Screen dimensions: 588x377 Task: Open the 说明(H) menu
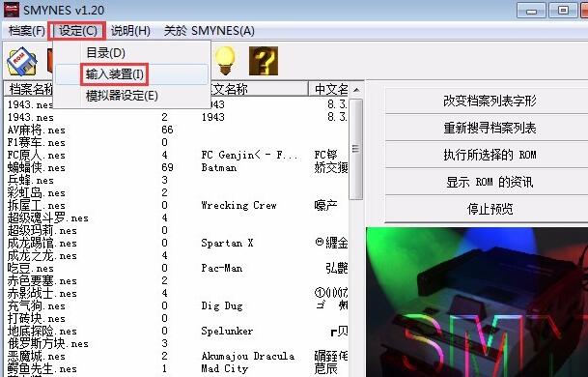point(130,30)
